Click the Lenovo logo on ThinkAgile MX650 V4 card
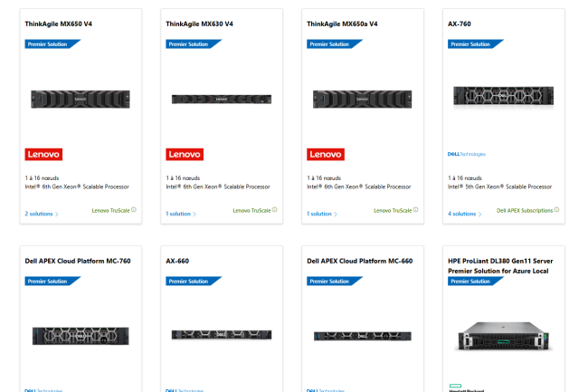Image resolution: width=588 pixels, height=392 pixels. (43, 154)
